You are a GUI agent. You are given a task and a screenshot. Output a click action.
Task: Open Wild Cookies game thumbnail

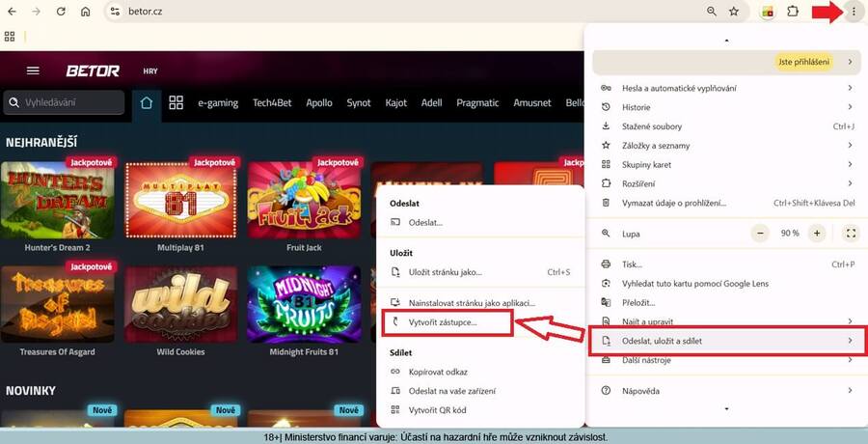tap(180, 304)
